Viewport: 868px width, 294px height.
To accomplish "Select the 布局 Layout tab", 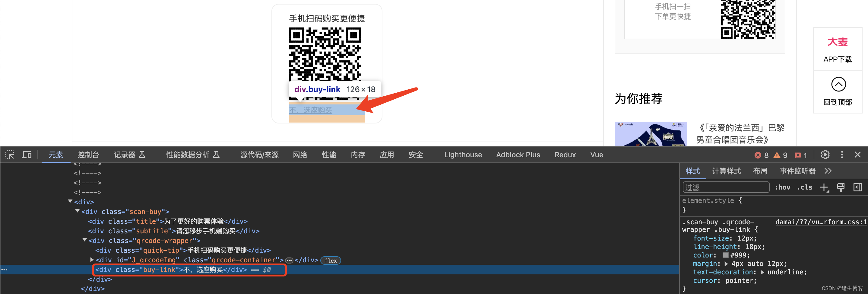I will (760, 171).
